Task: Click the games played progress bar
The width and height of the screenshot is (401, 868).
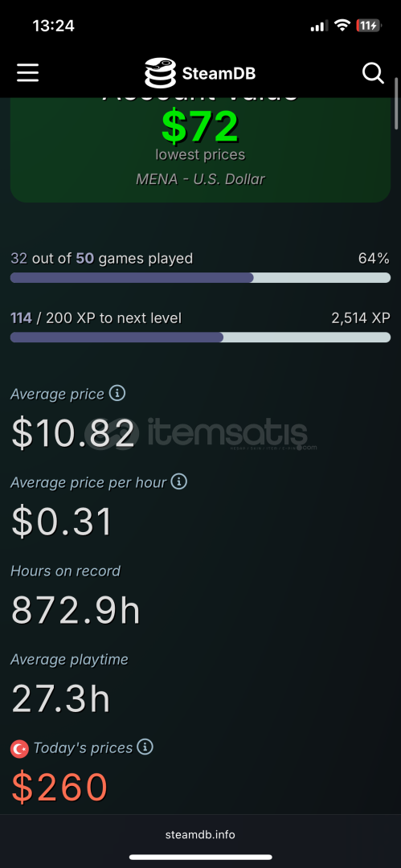Action: (x=201, y=278)
